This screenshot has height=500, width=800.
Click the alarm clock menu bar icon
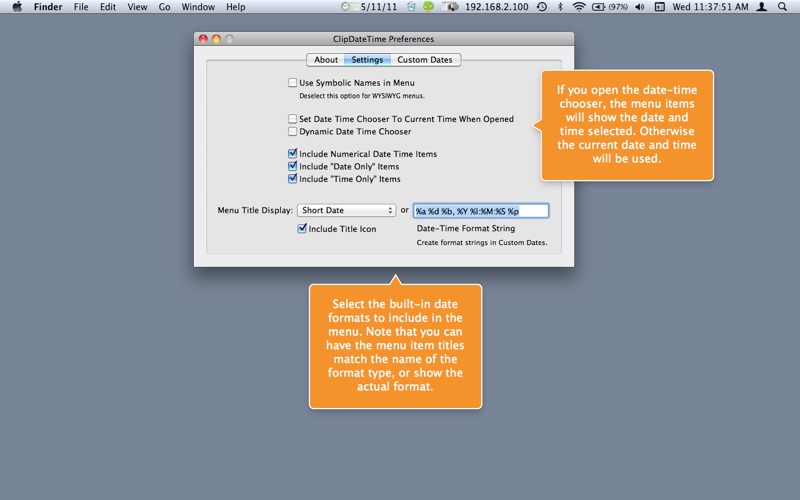(411, 7)
